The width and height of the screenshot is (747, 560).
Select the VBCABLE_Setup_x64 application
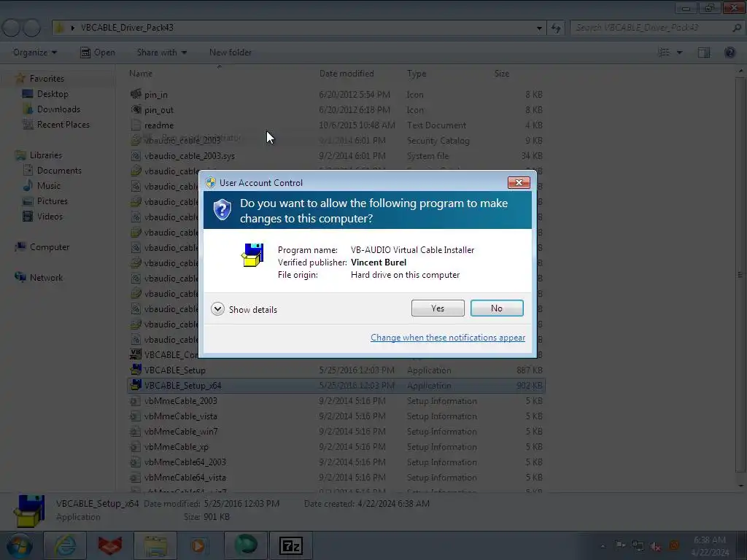[x=336, y=385]
